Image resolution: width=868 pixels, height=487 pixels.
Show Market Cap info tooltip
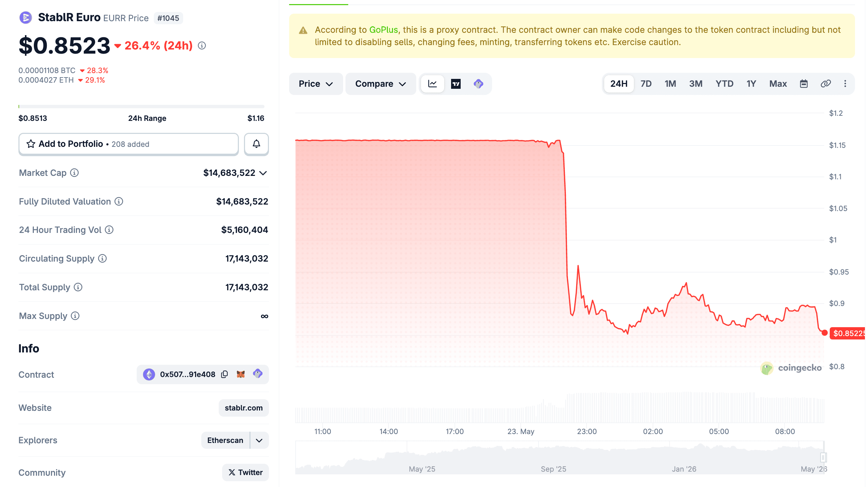click(74, 173)
